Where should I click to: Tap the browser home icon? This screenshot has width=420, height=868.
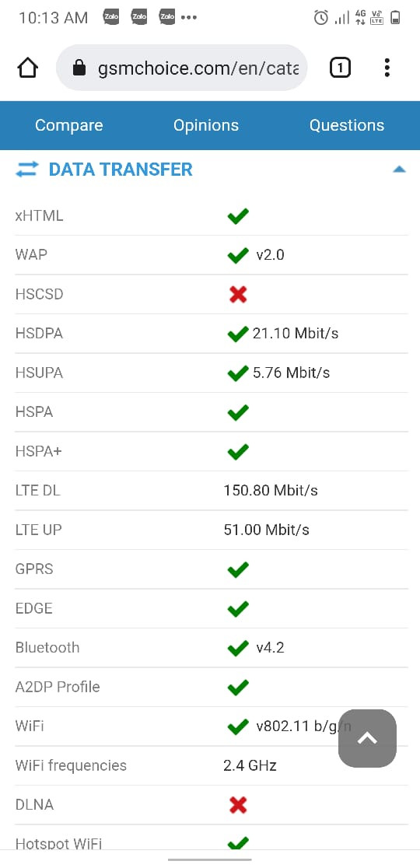click(28, 68)
